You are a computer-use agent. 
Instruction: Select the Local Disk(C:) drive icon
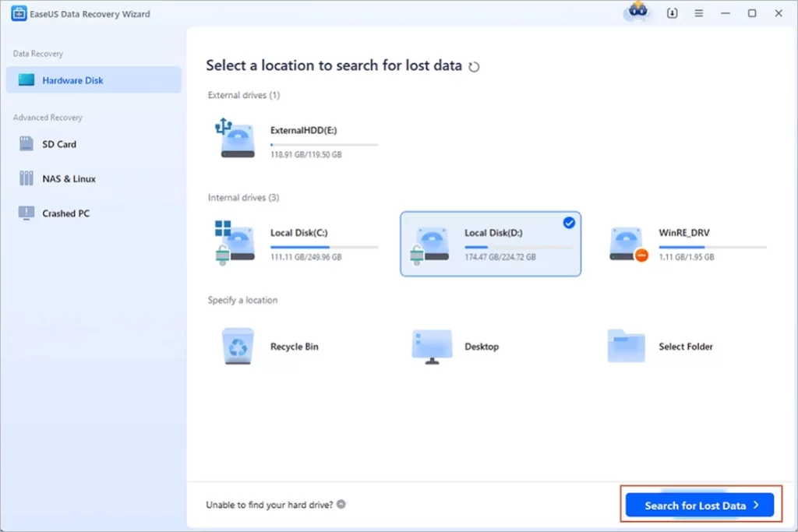coord(235,241)
